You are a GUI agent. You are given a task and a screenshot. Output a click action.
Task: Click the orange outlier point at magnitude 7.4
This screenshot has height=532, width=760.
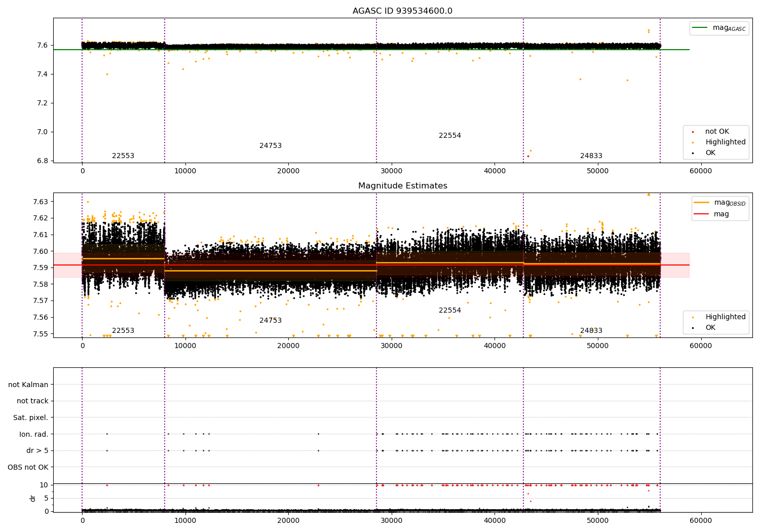tap(107, 74)
